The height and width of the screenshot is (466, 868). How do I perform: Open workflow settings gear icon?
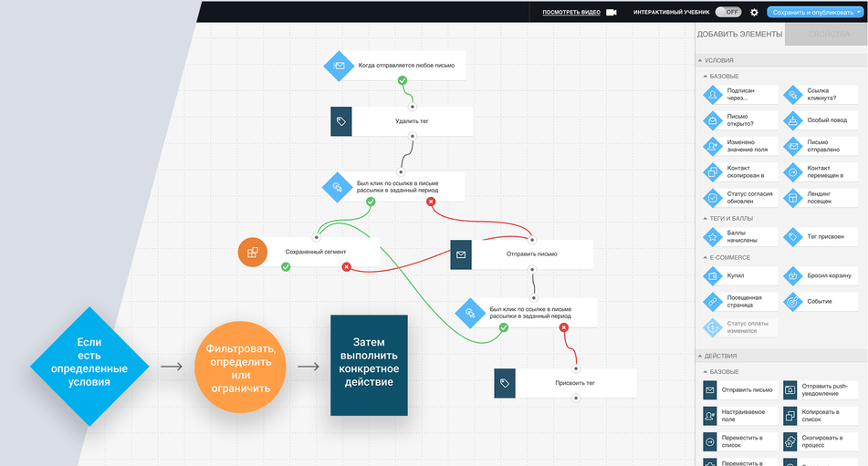coord(754,12)
